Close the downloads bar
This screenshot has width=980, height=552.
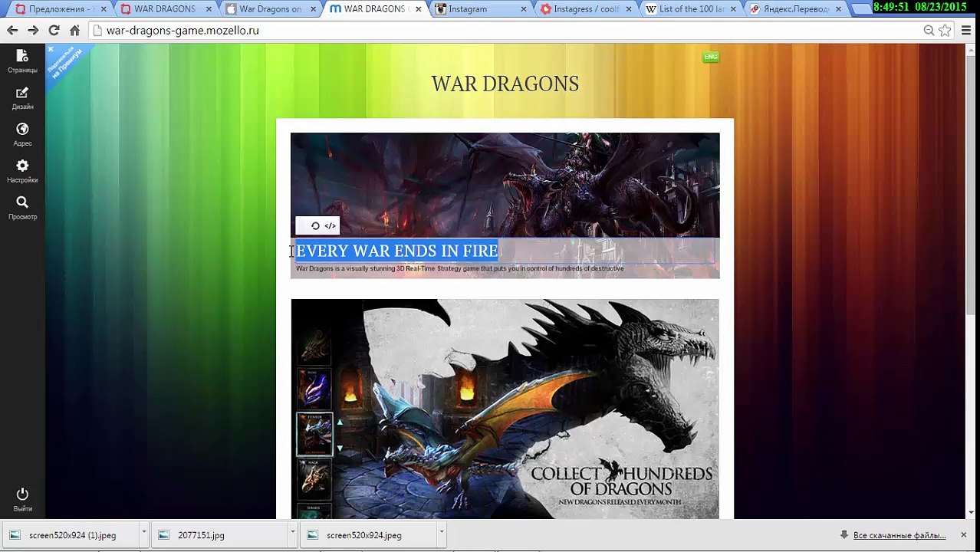tap(963, 535)
